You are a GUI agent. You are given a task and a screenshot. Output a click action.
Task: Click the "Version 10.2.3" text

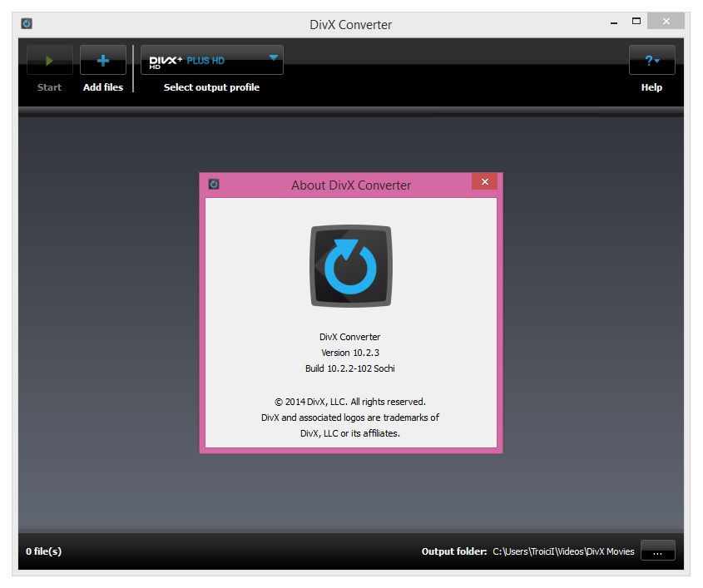pyautogui.click(x=350, y=353)
